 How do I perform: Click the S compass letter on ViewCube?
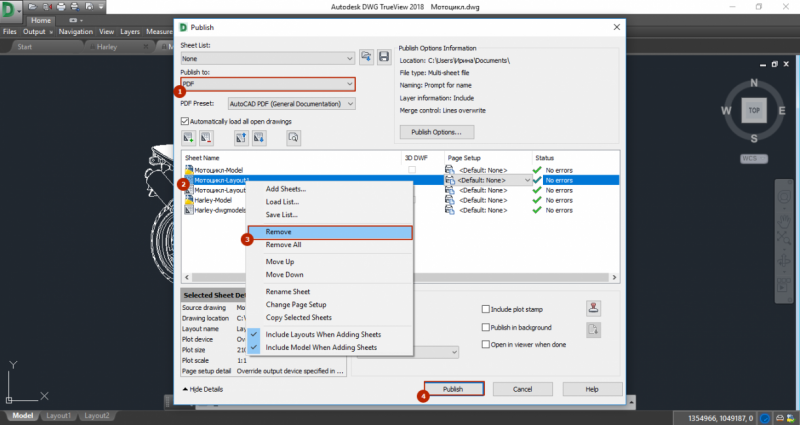click(754, 138)
